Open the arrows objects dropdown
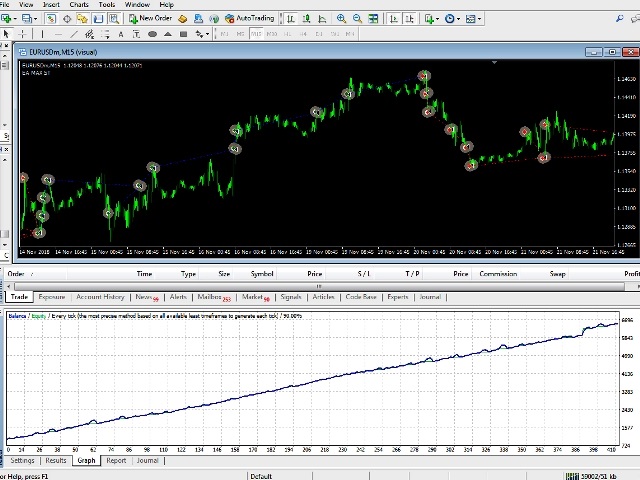640x480 pixels. click(207, 34)
